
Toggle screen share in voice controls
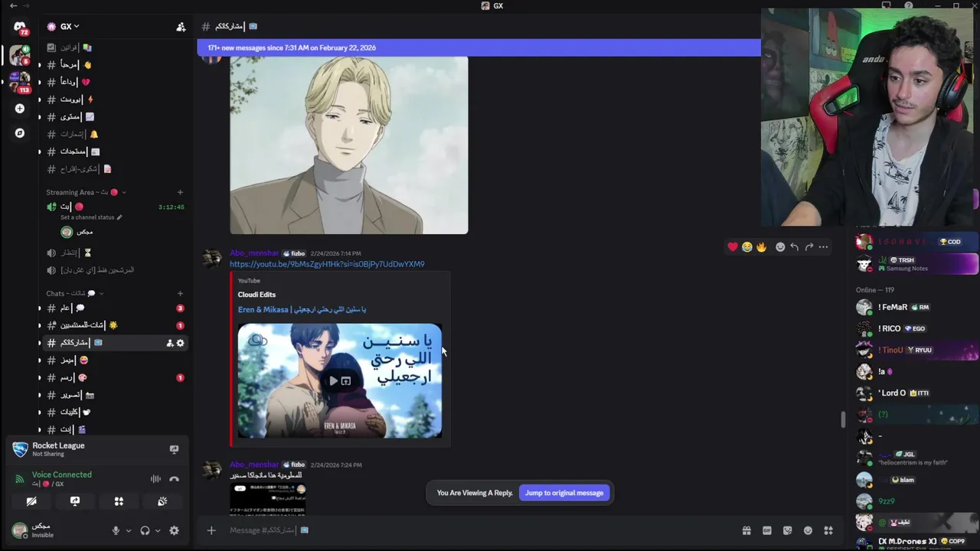pos(75,501)
